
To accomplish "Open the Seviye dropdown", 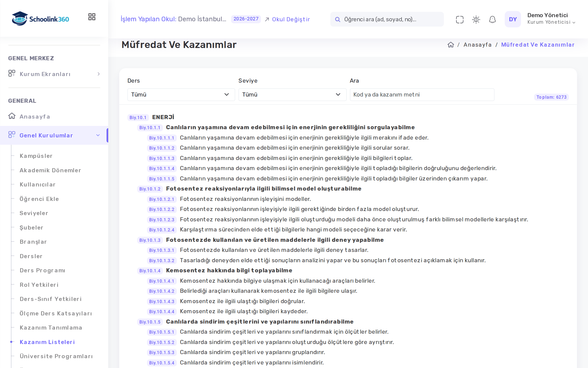I will [x=292, y=95].
